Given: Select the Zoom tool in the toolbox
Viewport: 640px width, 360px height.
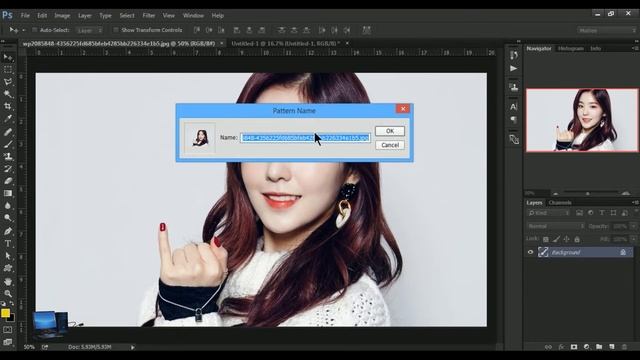Looking at the screenshot, I should [8, 293].
